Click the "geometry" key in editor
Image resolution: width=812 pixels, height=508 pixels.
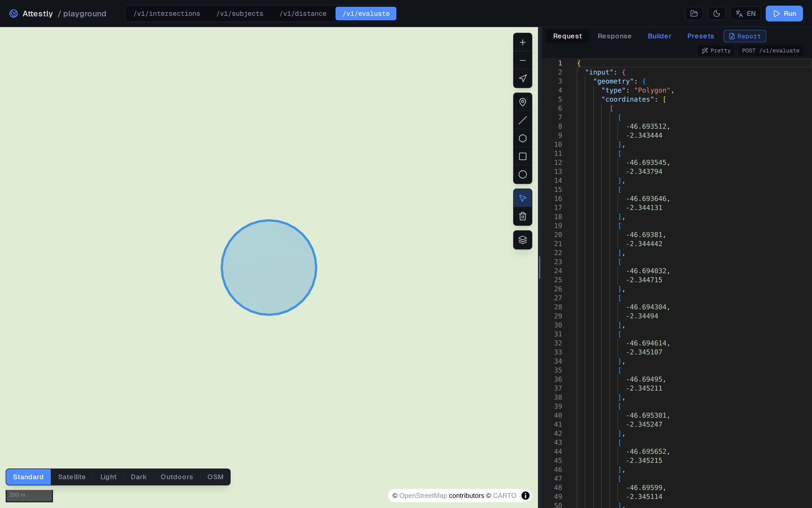click(613, 81)
